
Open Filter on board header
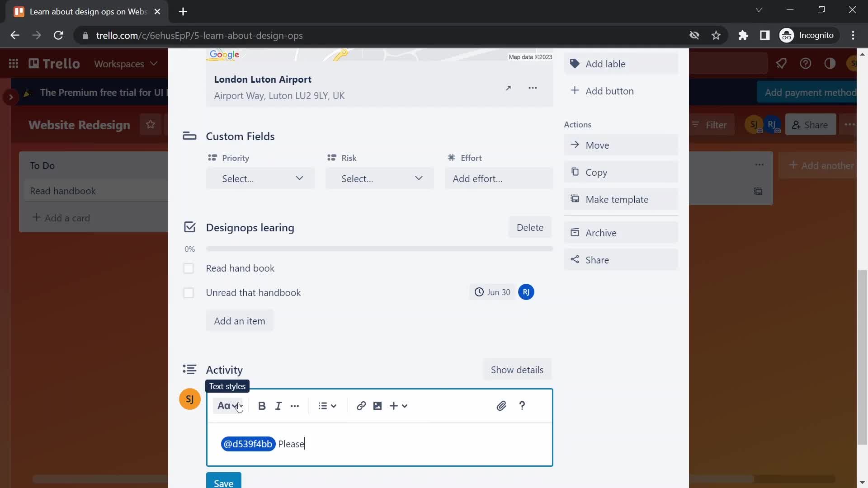pyautogui.click(x=710, y=125)
